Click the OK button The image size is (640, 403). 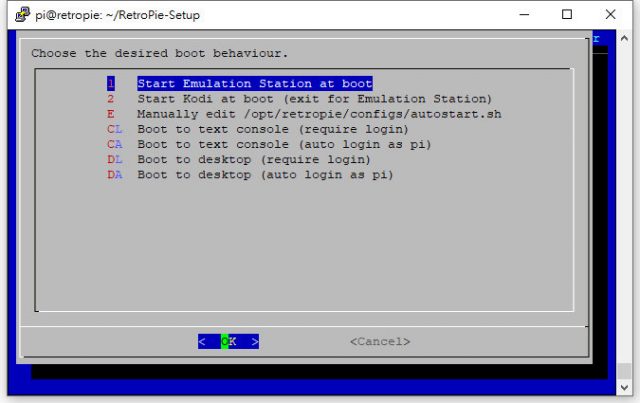228,341
